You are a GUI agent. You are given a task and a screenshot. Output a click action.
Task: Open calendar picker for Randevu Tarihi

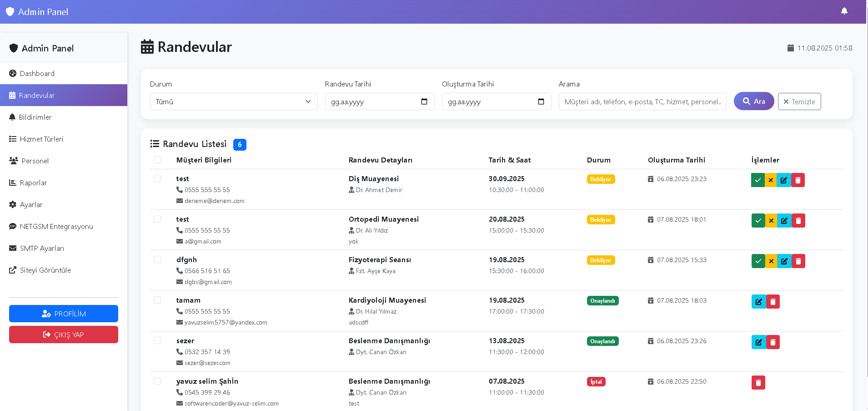(424, 101)
